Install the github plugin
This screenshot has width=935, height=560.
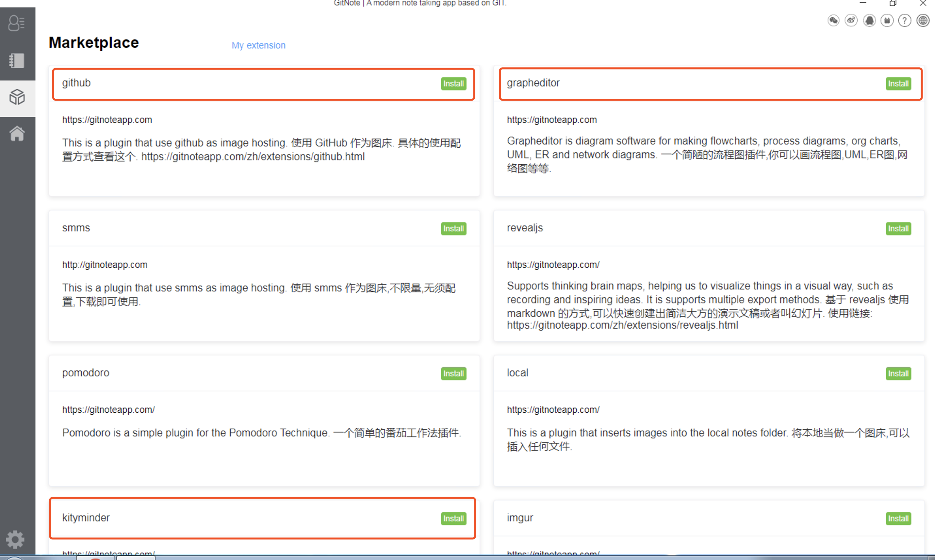pos(453,84)
